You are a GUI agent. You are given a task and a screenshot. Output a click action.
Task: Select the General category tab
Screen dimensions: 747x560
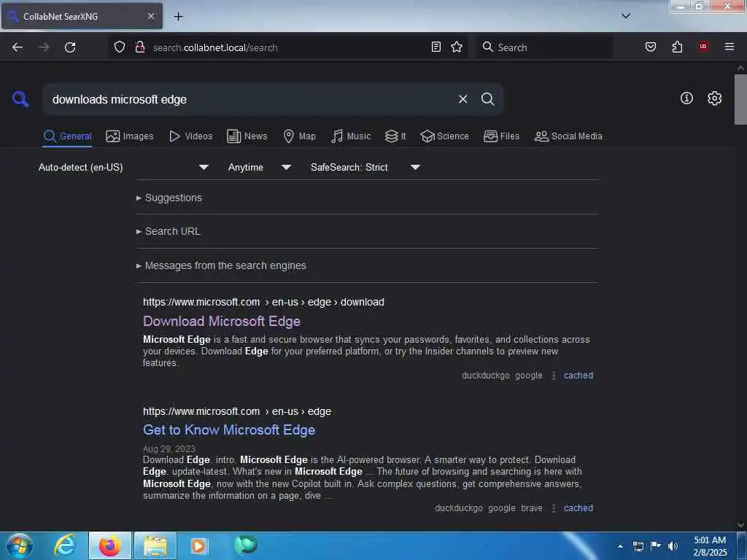coord(67,136)
